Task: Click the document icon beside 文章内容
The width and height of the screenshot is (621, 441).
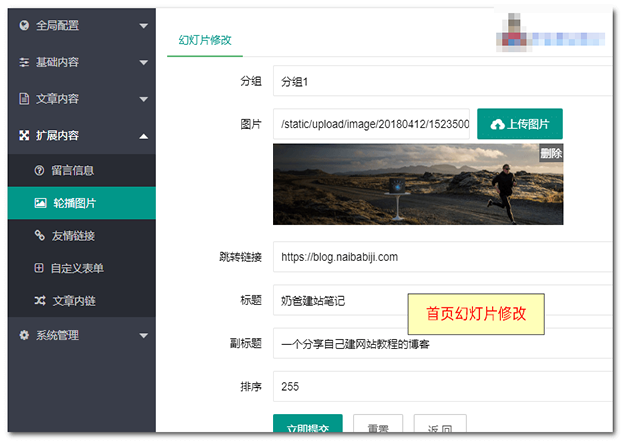Action: (24, 99)
